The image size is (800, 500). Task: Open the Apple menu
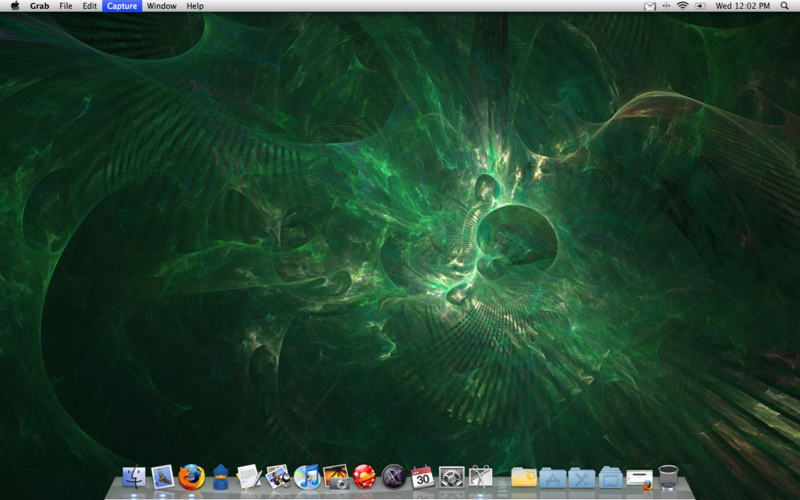pyautogui.click(x=15, y=6)
